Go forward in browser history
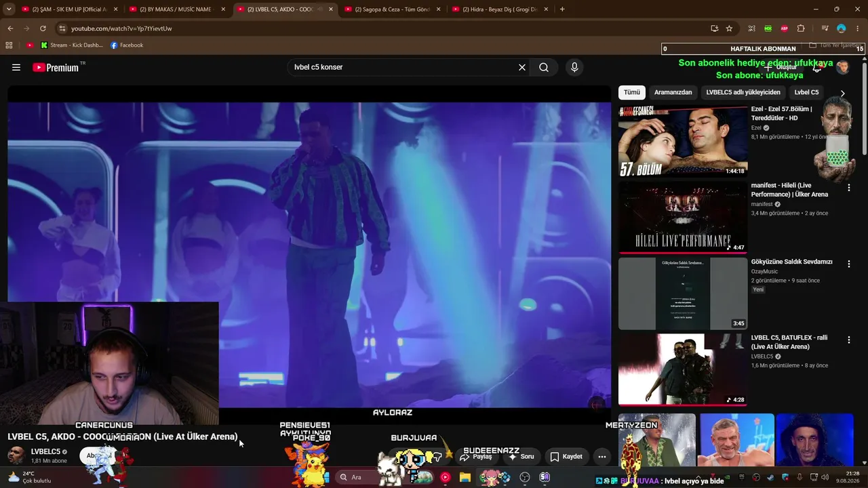Screen dimensions: 868x488 (26, 28)
